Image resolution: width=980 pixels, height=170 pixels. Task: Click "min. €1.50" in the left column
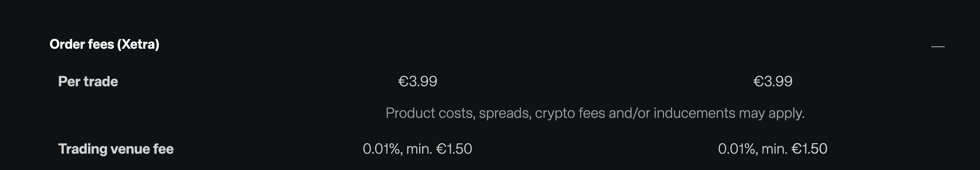pyautogui.click(x=439, y=148)
